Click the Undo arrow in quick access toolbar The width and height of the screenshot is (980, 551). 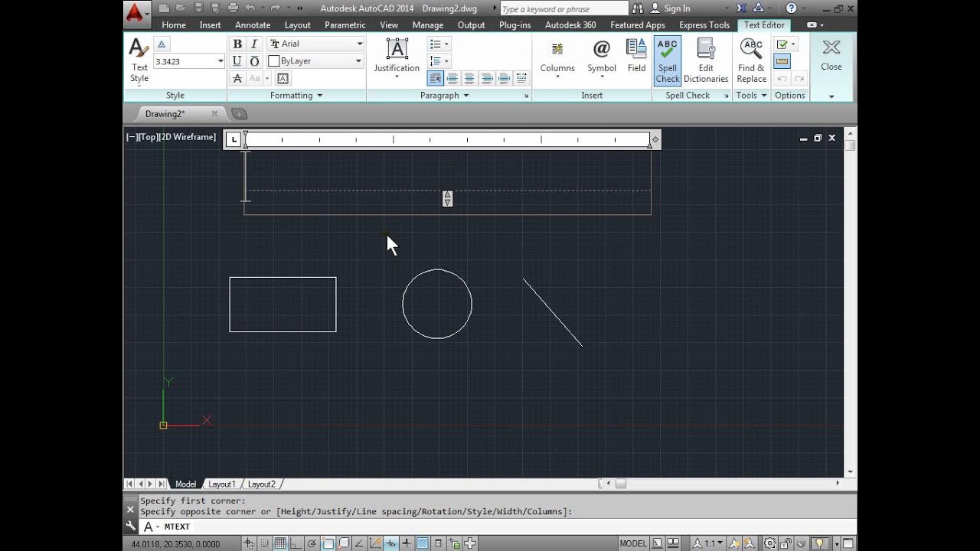(250, 8)
